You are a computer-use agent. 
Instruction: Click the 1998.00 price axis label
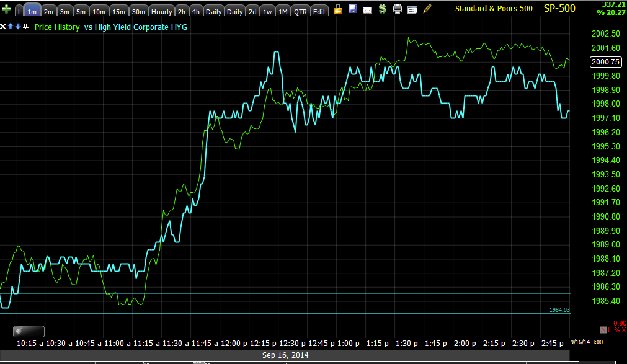(606, 104)
